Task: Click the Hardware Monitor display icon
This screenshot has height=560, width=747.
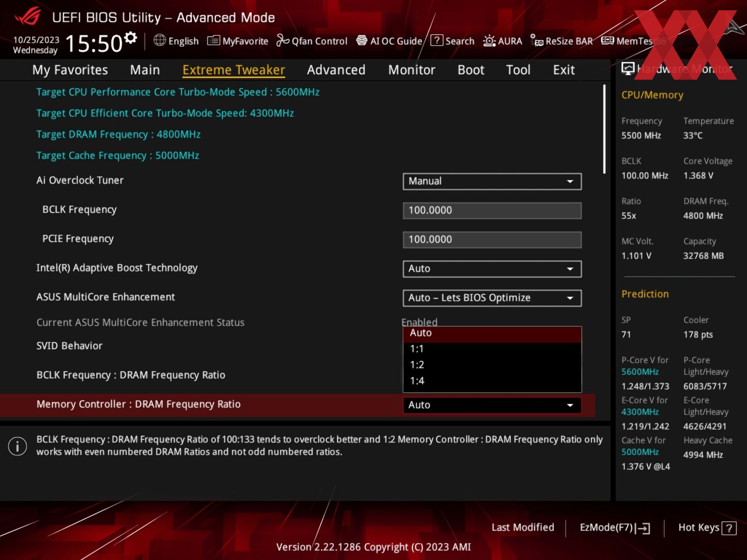Action: [x=628, y=69]
